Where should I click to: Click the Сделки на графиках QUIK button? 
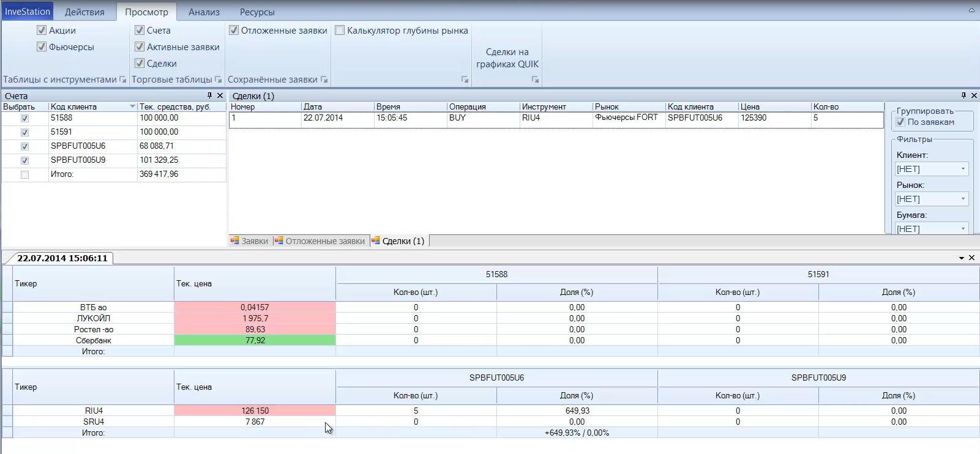pos(507,58)
